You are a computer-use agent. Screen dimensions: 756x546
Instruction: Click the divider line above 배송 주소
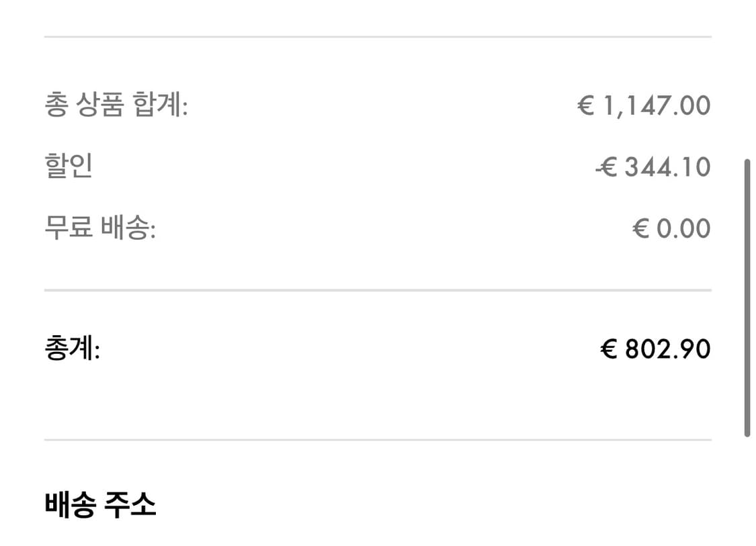[378, 440]
